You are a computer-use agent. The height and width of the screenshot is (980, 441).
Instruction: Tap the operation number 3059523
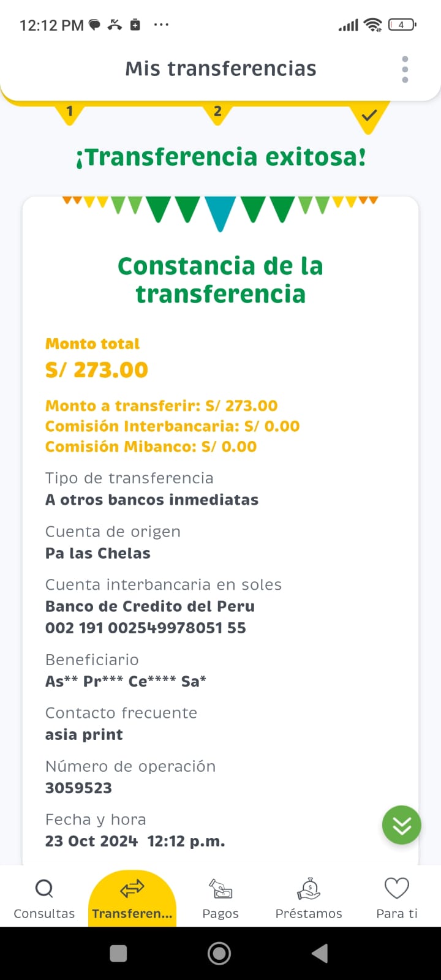78,788
